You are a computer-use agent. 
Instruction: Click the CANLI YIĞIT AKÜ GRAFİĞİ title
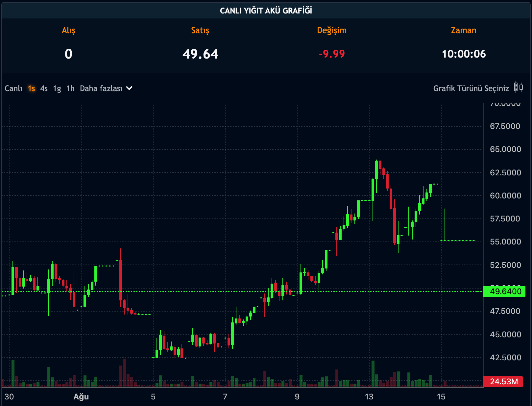[266, 11]
